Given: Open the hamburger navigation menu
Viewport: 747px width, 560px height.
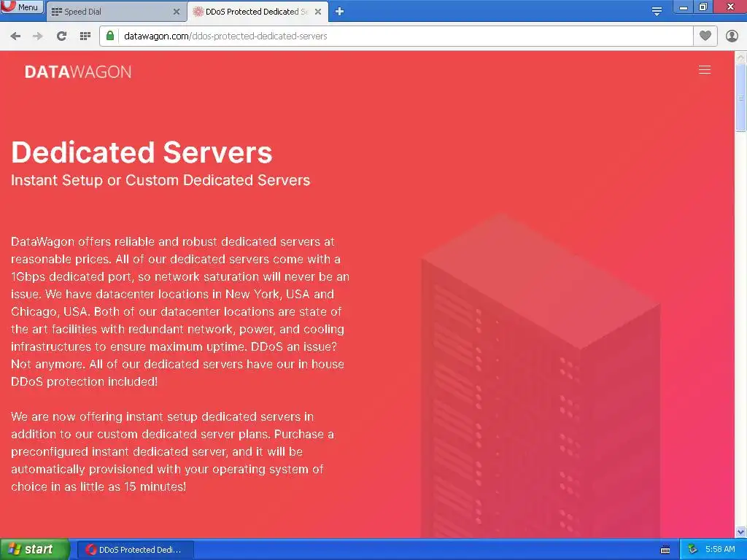Looking at the screenshot, I should 705,70.
